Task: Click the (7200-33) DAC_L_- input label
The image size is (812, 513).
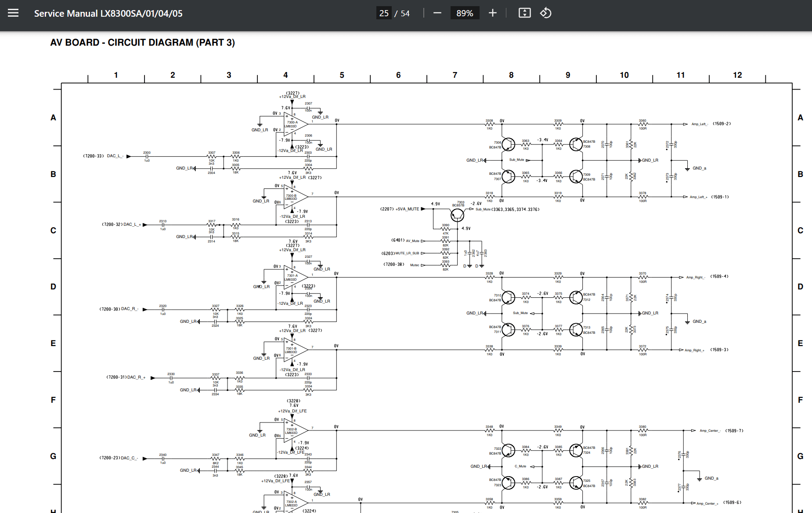Action: coord(103,156)
